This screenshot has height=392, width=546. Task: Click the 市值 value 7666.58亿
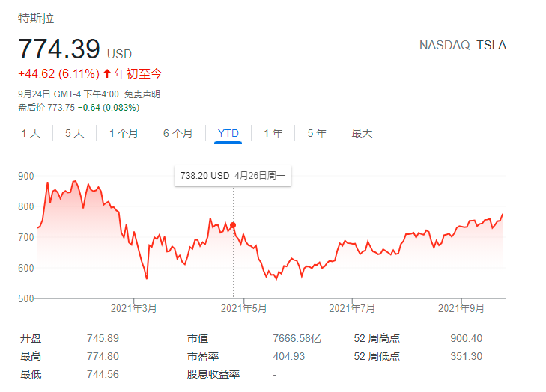297,338
